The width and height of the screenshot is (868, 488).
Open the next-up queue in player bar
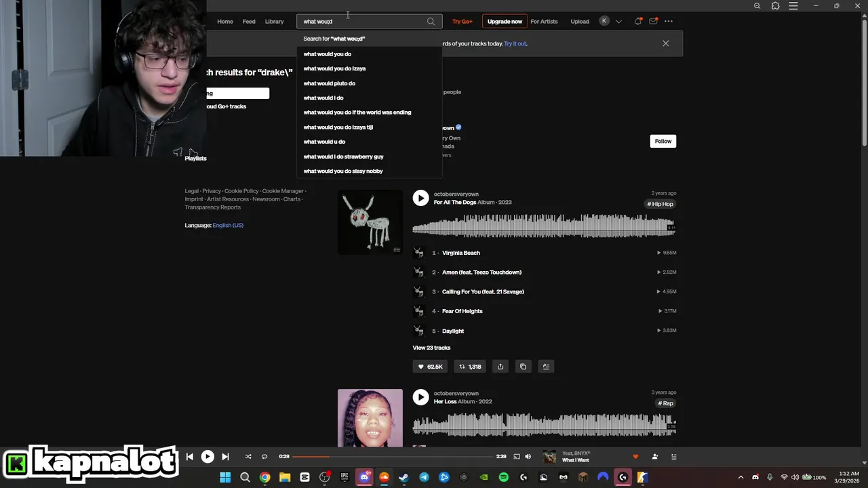coord(673,457)
